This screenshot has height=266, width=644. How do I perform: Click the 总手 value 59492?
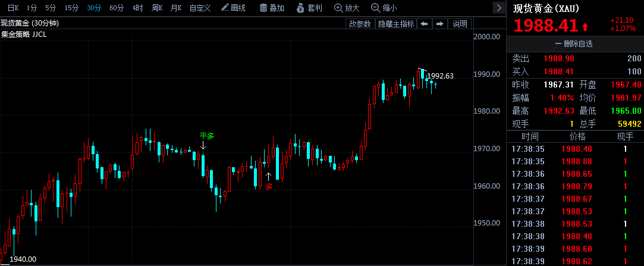pyautogui.click(x=629, y=124)
